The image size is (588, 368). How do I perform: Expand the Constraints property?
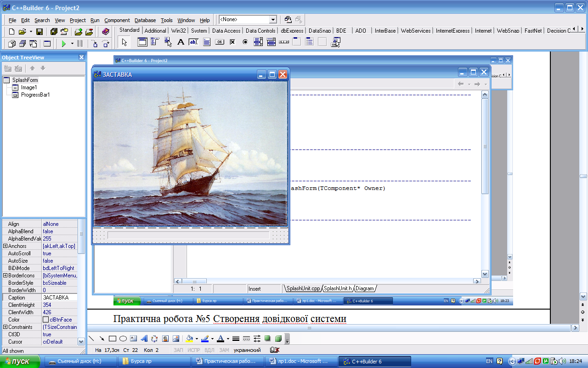pos(5,327)
